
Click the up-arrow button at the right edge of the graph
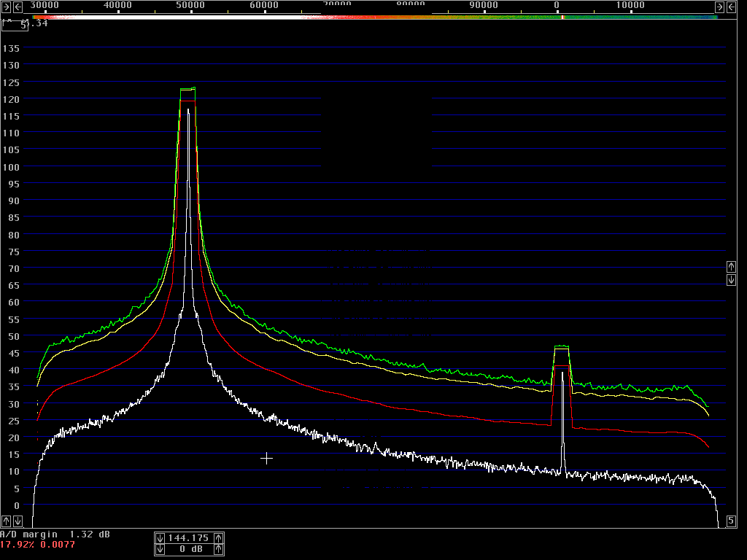[731, 267]
